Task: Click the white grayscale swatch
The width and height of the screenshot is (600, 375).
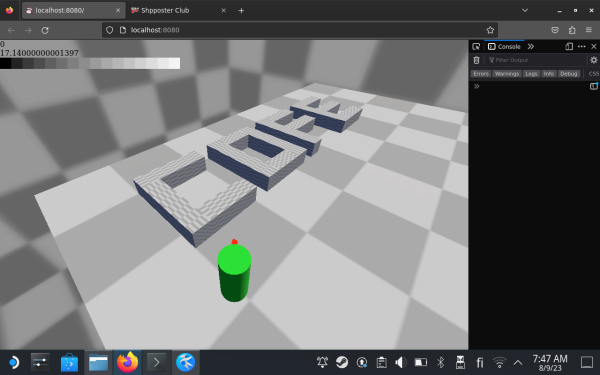Action: (174, 64)
